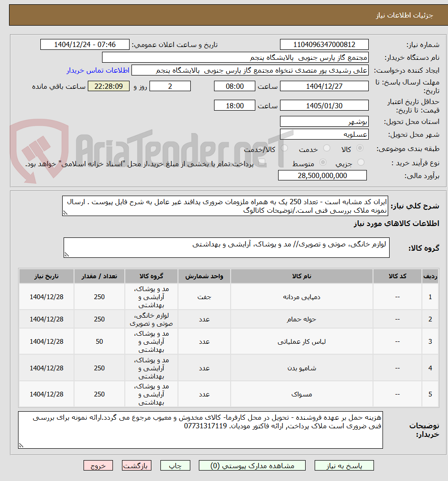Viewport: 448px width, 481px height.
Task: Select the متوسط purchase type radio
Action: (x=323, y=162)
